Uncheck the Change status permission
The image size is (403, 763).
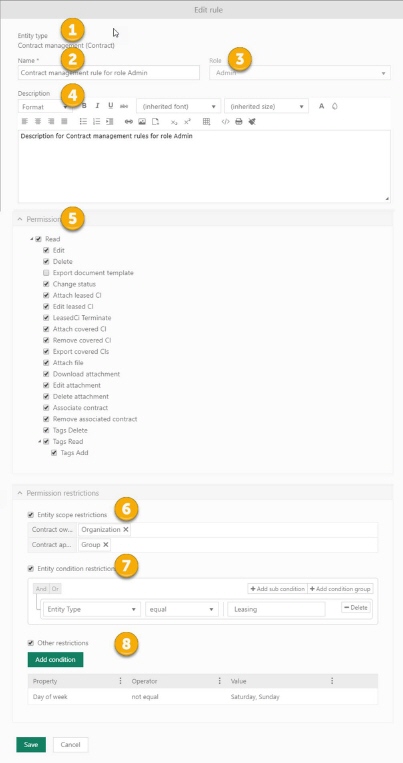[x=46, y=284]
